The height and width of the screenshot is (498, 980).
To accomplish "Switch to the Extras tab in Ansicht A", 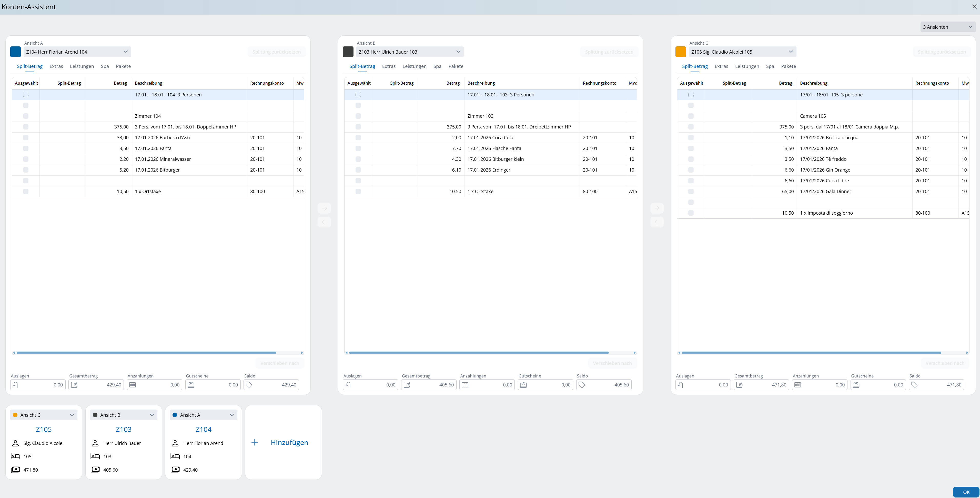I will pos(56,66).
